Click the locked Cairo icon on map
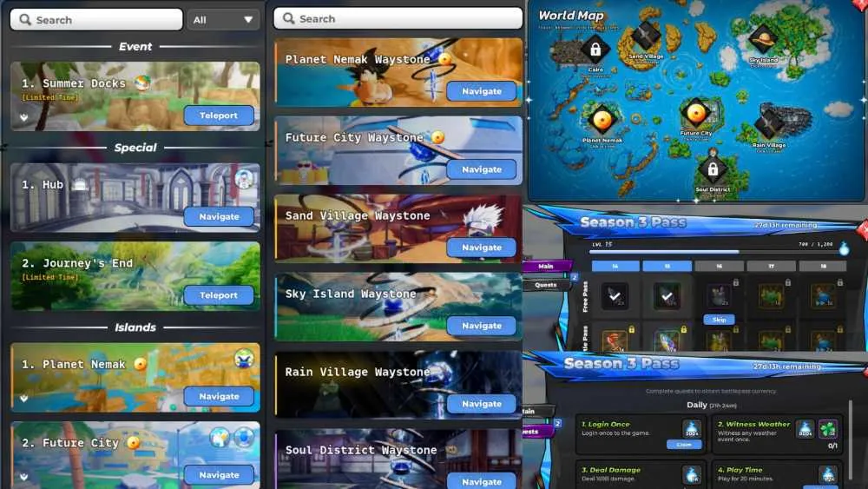The image size is (868, 489). point(595,50)
